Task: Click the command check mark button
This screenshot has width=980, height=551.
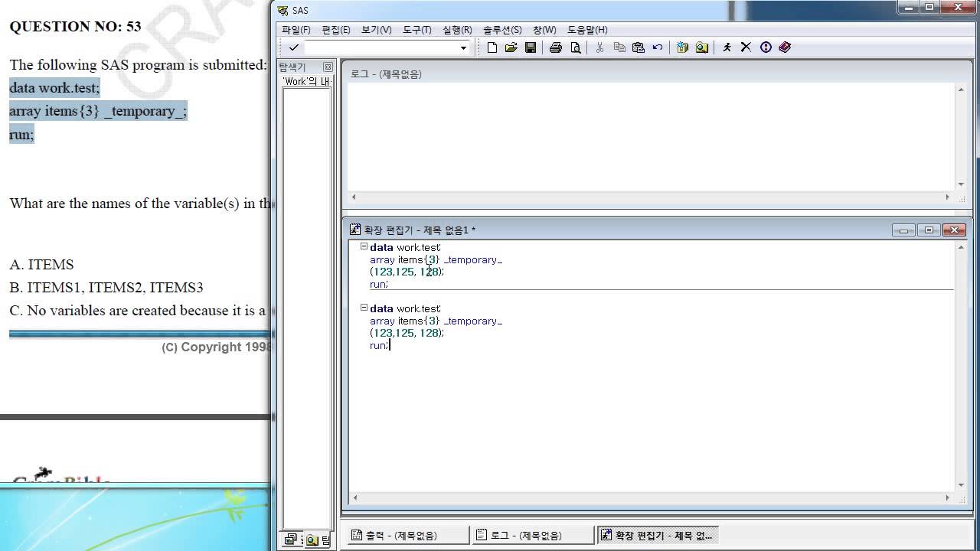Action: pyautogui.click(x=293, y=47)
